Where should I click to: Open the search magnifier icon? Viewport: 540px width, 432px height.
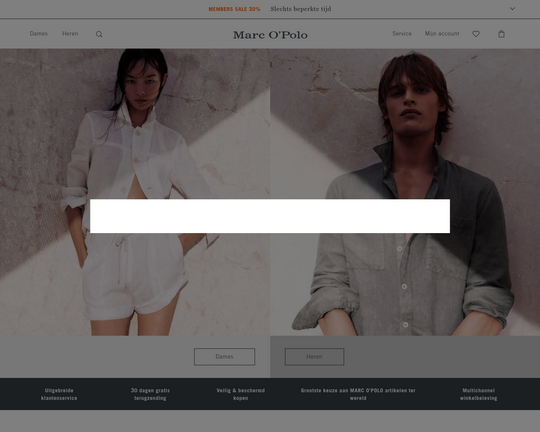(x=99, y=34)
